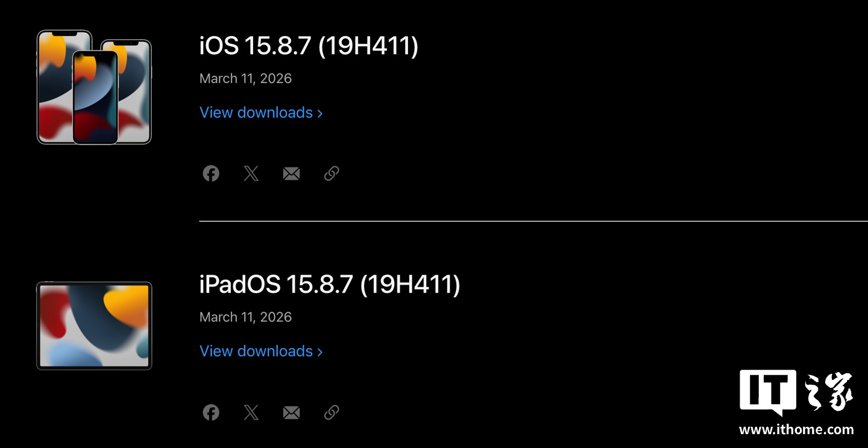The height and width of the screenshot is (448, 868).
Task: Click the iOS 15.8.7 (19H411) title
Action: [309, 46]
